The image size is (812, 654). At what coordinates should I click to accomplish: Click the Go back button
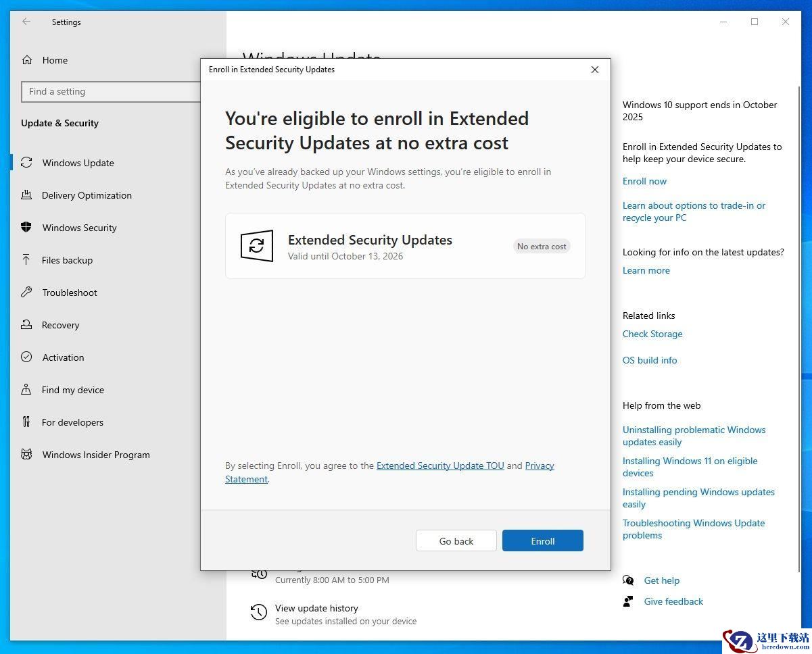tap(456, 540)
